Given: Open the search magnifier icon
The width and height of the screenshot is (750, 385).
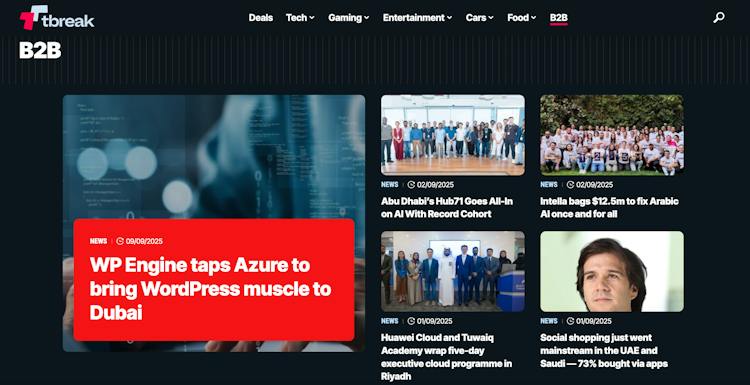Looking at the screenshot, I should tap(718, 18).
